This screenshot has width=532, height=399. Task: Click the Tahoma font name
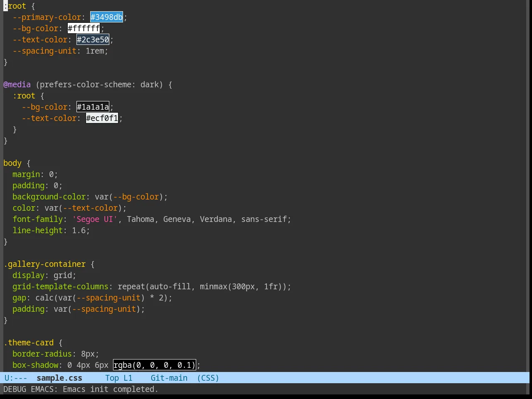140,219
